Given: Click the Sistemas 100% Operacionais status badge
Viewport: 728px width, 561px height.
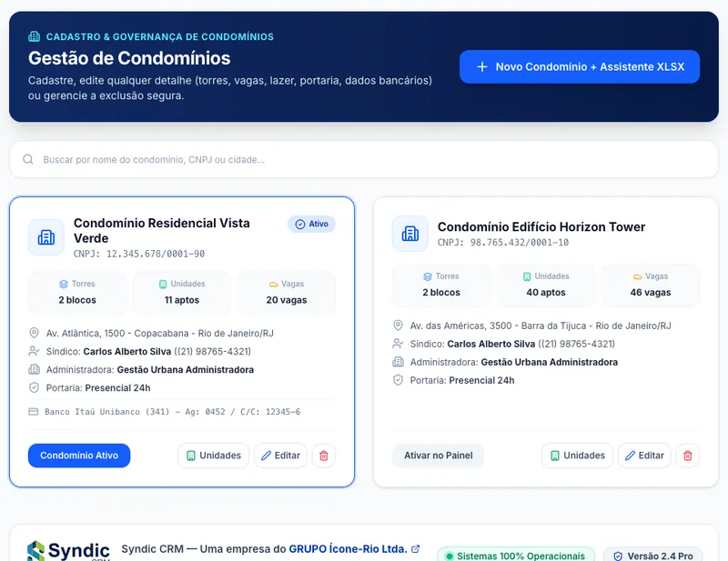Looking at the screenshot, I should pyautogui.click(x=516, y=556).
